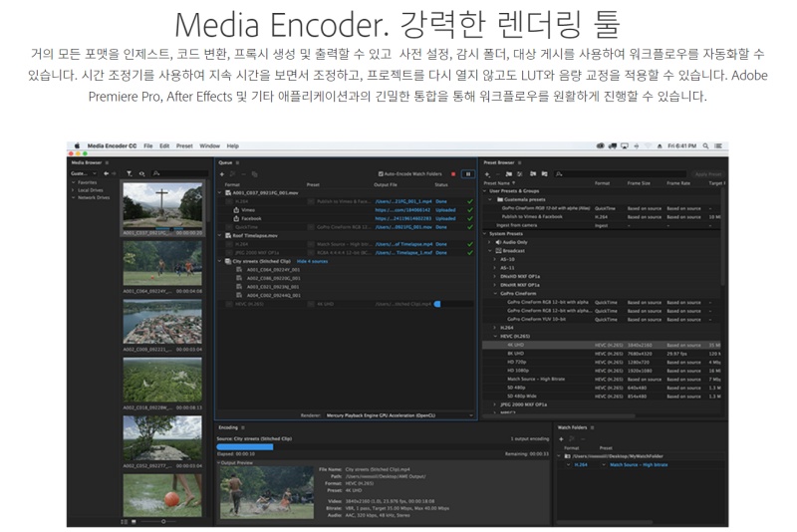Go back using Media Browser left arrow

coord(107,173)
